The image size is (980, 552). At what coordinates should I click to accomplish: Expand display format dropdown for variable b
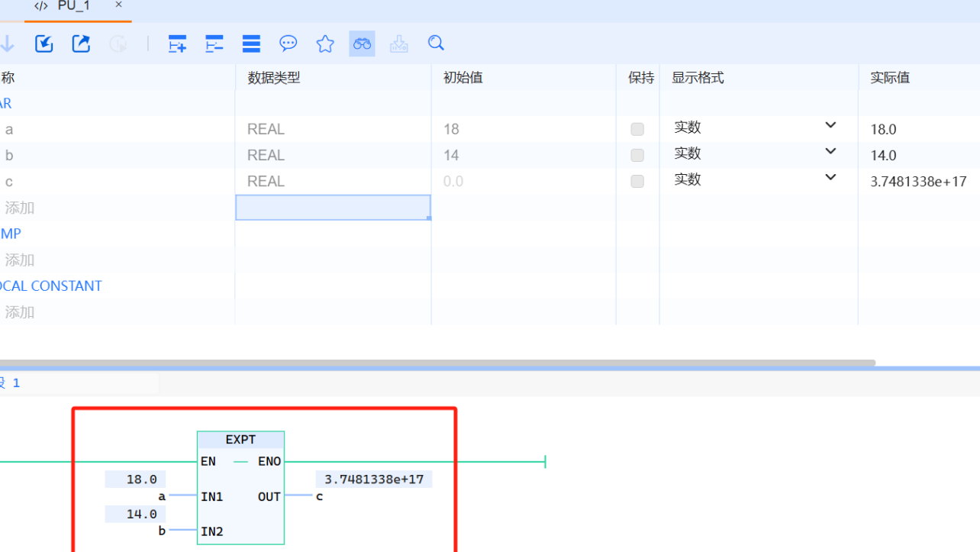coord(830,152)
